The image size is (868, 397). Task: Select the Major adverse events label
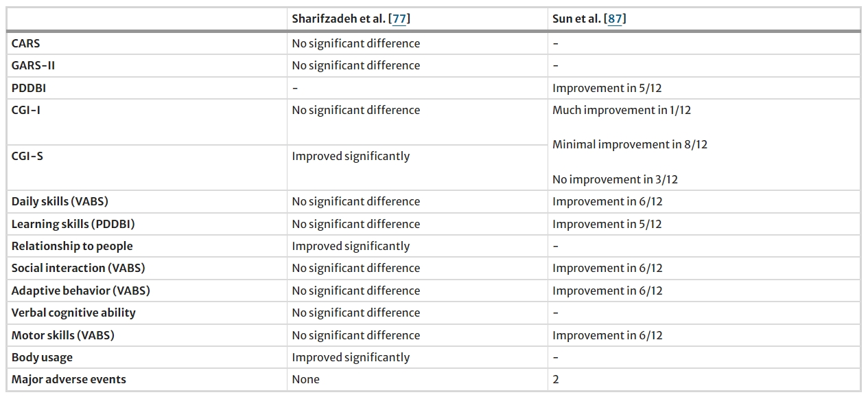pos(69,379)
